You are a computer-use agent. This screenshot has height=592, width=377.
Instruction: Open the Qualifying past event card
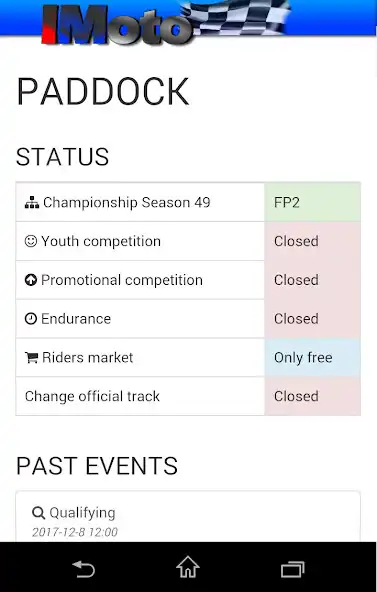(188, 516)
